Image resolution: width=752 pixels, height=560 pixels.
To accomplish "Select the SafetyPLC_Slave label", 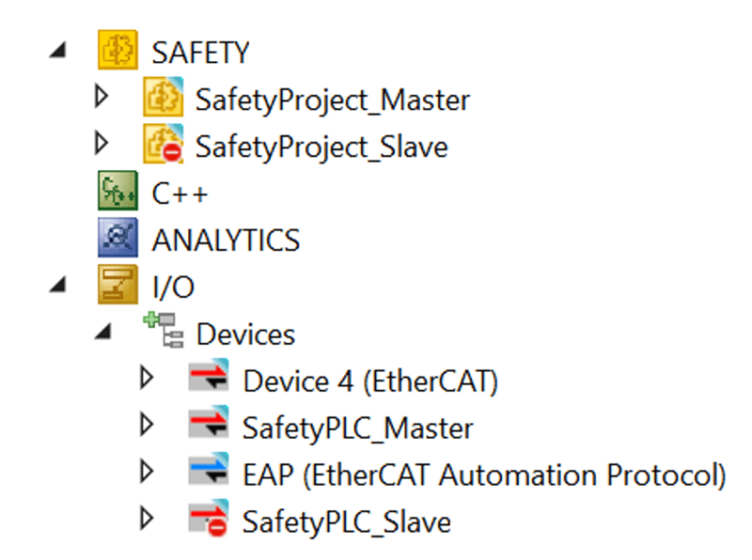I will [346, 522].
